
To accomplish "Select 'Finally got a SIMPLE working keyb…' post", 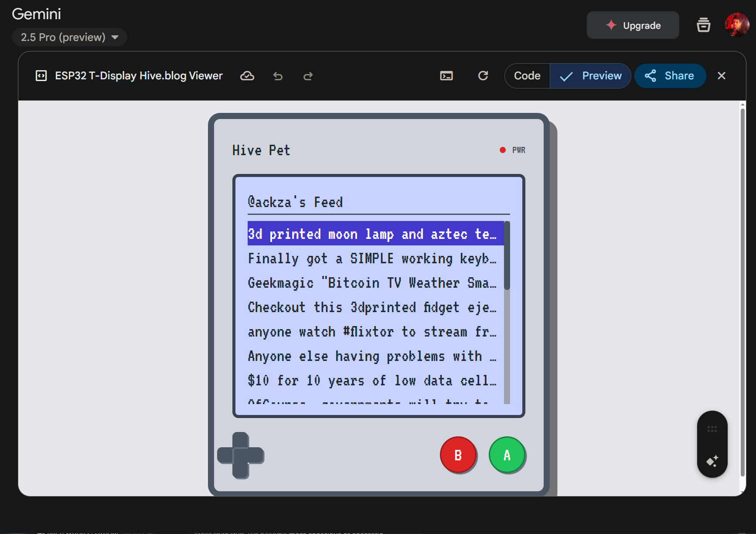I will (375, 258).
